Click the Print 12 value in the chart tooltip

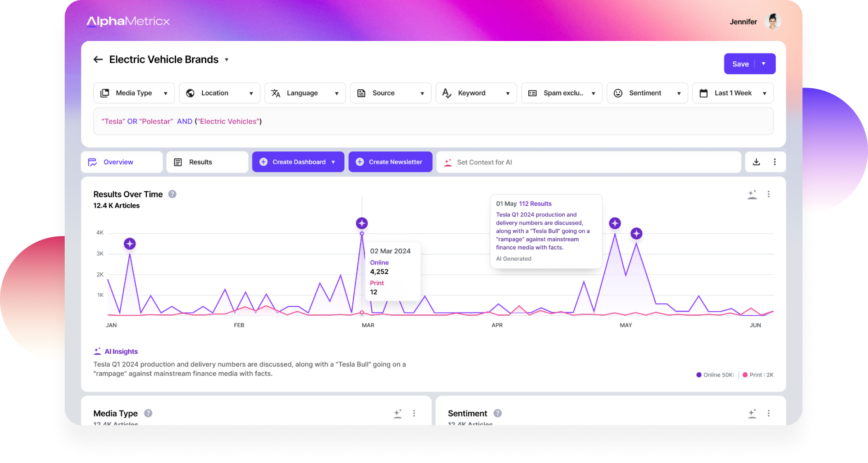click(374, 292)
